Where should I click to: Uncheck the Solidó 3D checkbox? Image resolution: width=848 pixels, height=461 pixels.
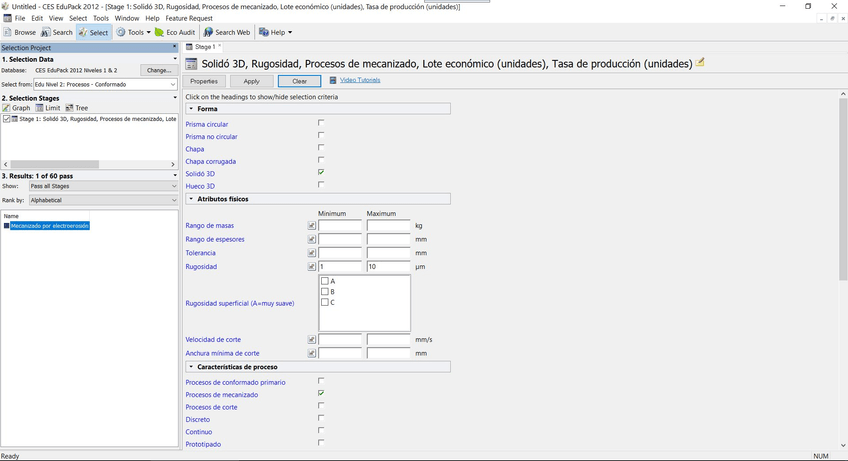[x=321, y=172]
